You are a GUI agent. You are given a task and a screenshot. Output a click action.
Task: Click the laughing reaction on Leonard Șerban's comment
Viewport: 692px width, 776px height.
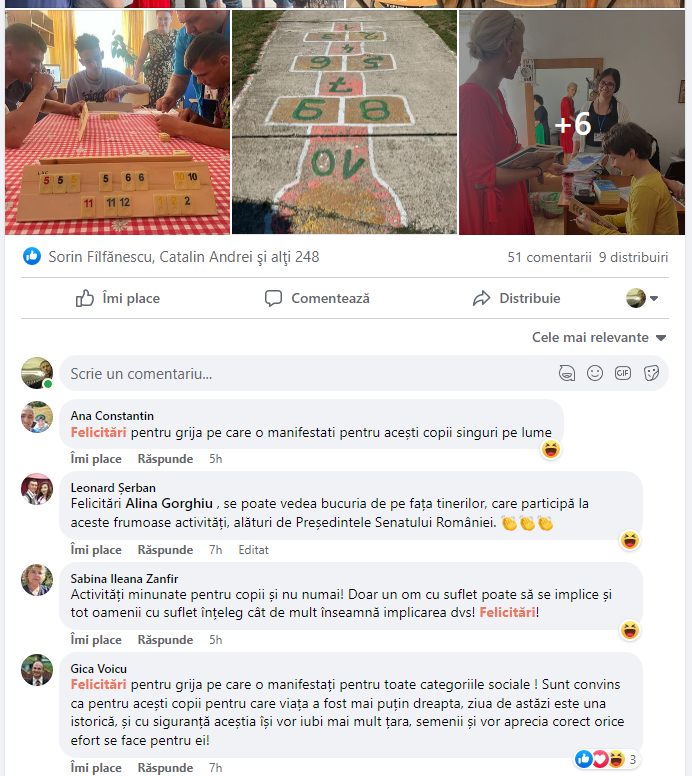click(630, 540)
